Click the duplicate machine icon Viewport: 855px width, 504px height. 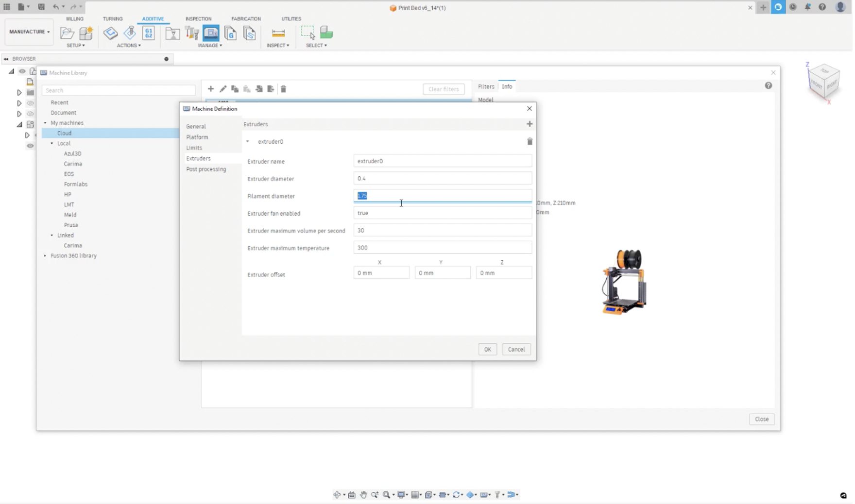pos(235,89)
